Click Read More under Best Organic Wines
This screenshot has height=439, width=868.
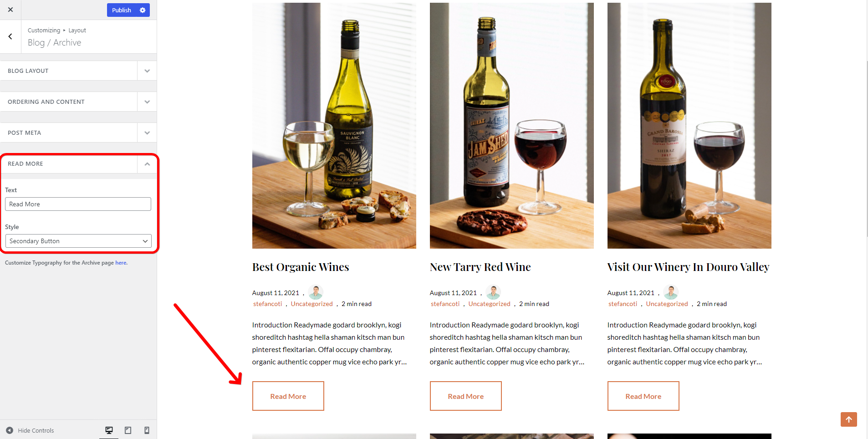point(288,396)
